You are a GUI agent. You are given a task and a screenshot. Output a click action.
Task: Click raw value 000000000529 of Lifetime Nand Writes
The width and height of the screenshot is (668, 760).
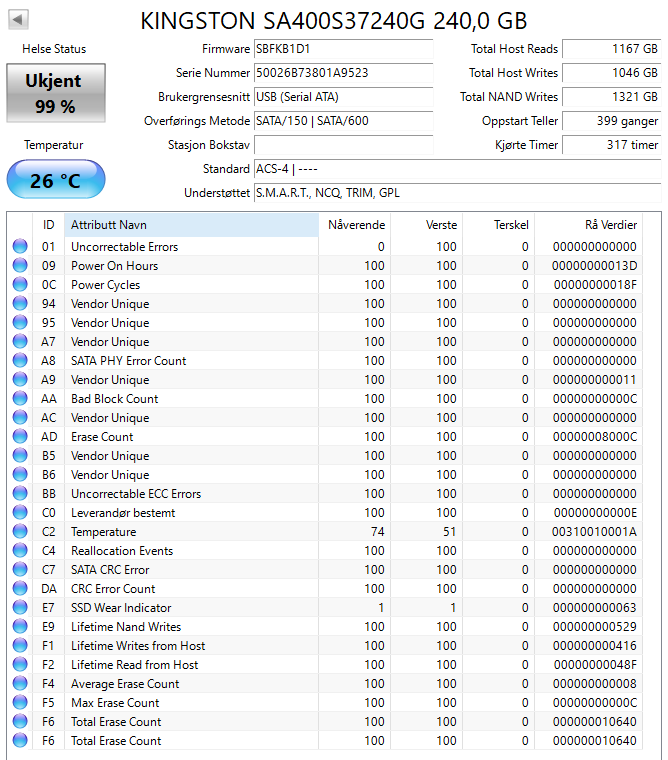[x=595, y=627]
